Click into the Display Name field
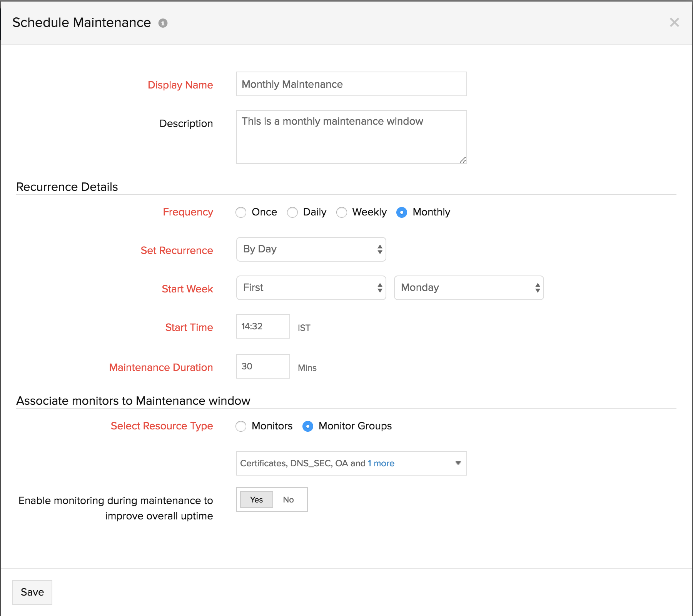 [x=351, y=84]
